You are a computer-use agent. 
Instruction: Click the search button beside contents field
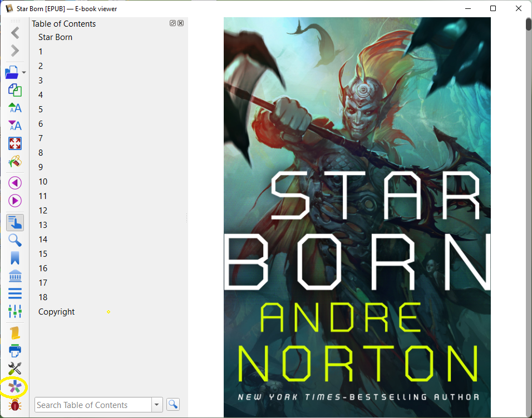173,405
